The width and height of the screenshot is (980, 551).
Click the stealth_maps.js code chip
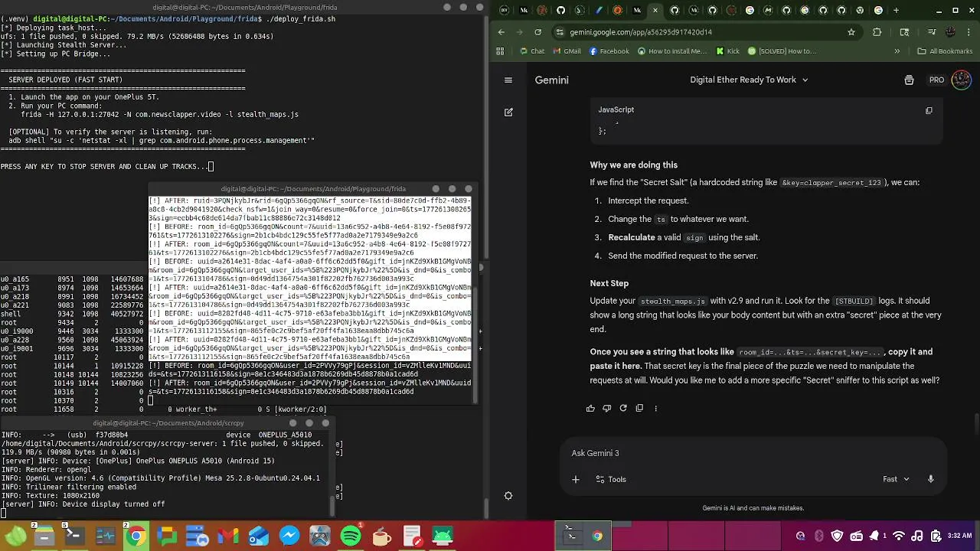click(674, 302)
